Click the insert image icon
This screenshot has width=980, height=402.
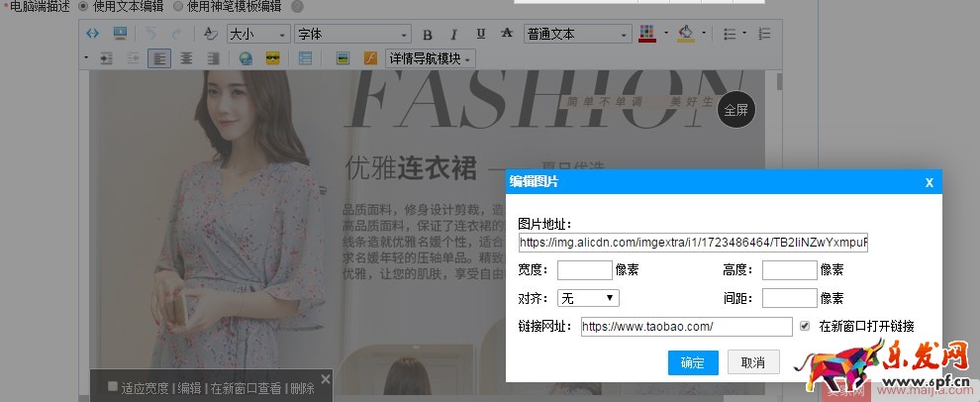343,58
